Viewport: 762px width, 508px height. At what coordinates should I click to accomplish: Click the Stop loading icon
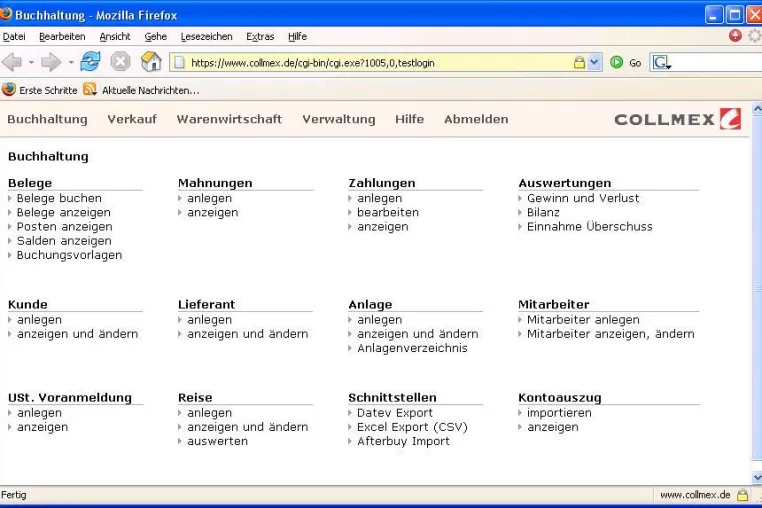(120, 62)
